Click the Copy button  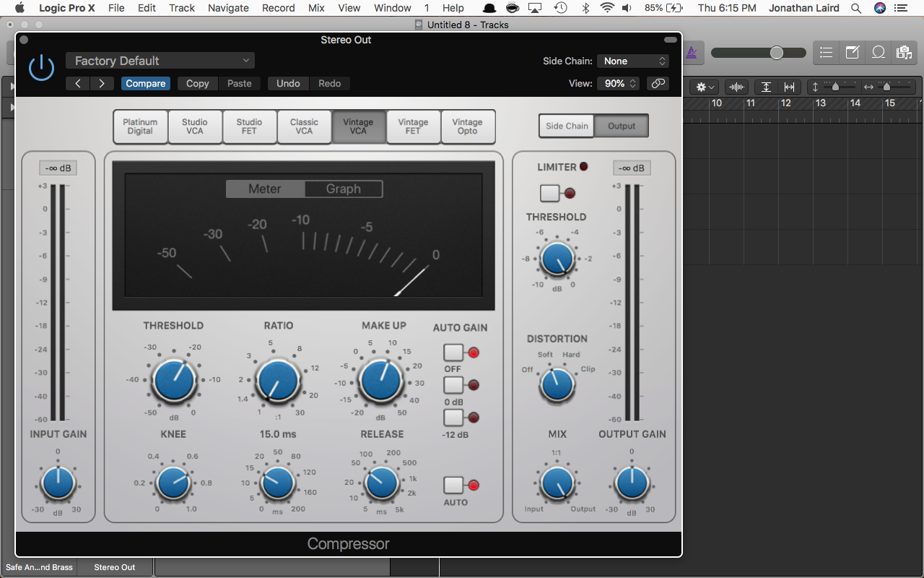pyautogui.click(x=197, y=83)
